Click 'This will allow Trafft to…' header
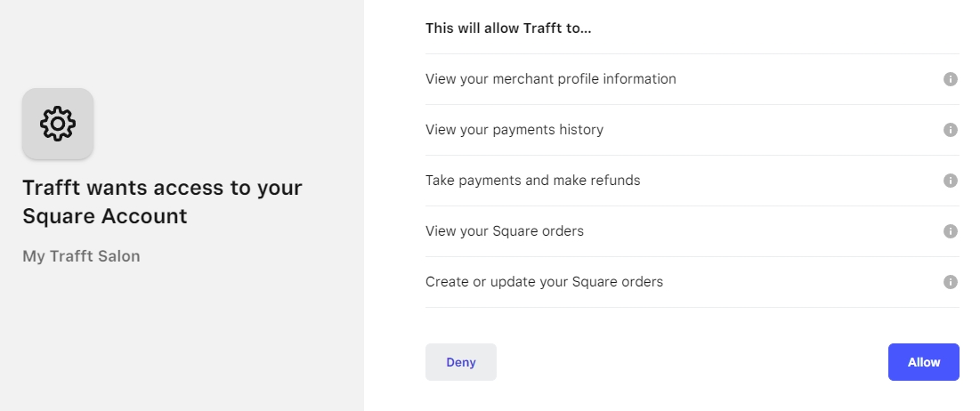This screenshot has width=980, height=411. pyautogui.click(x=508, y=28)
